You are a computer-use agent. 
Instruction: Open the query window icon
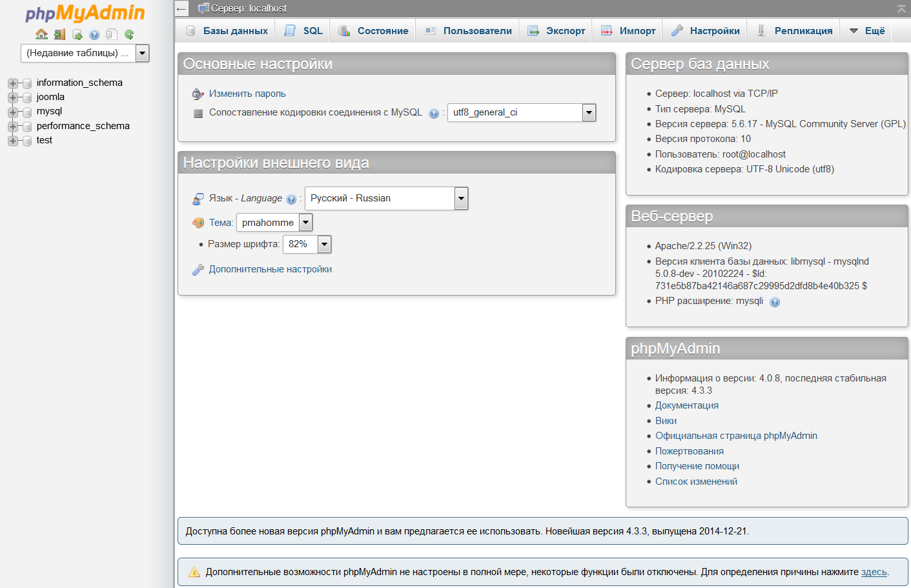pyautogui.click(x=77, y=34)
